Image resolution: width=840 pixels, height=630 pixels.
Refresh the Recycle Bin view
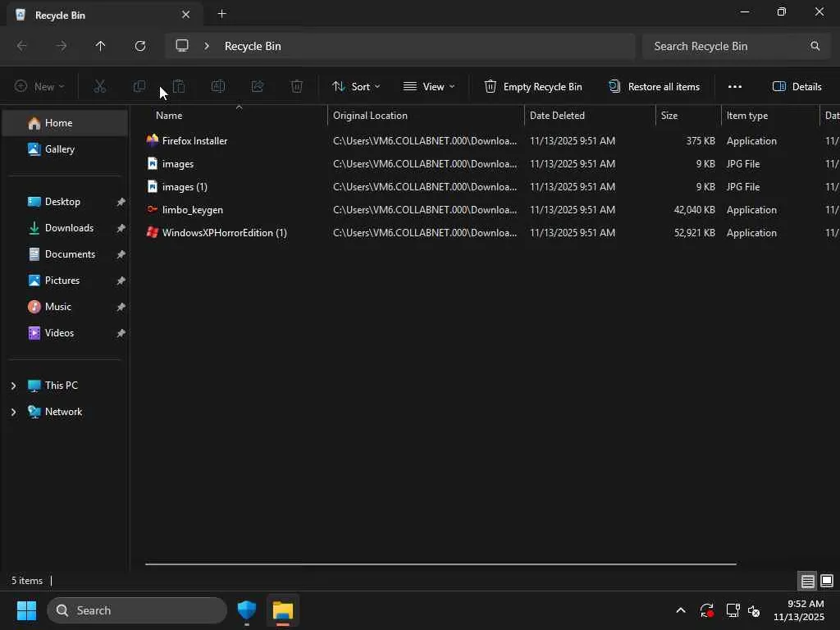tap(140, 46)
